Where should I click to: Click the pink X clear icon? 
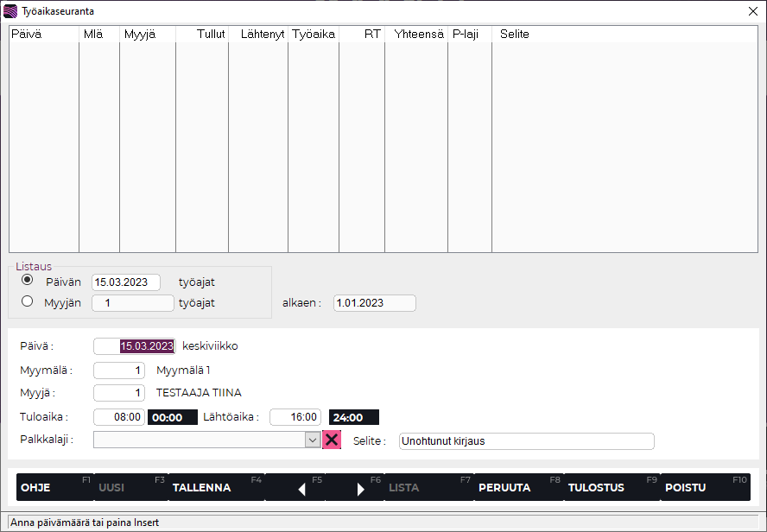pyautogui.click(x=332, y=440)
